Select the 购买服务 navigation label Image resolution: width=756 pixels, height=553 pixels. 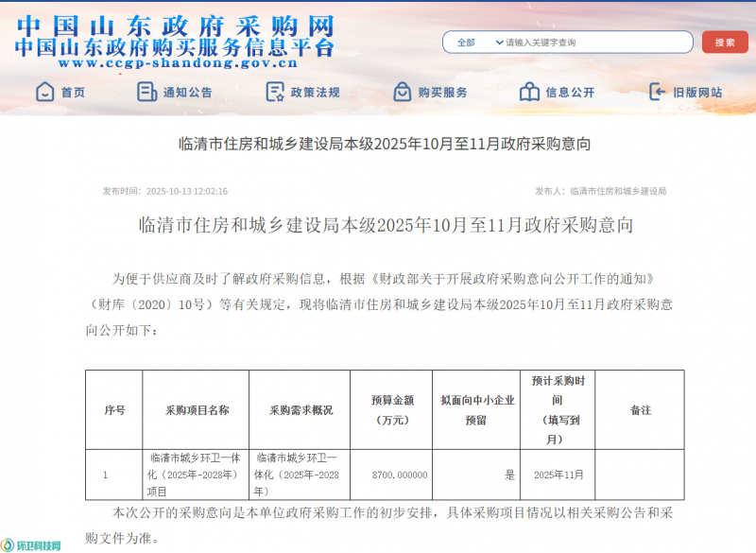[x=442, y=93]
